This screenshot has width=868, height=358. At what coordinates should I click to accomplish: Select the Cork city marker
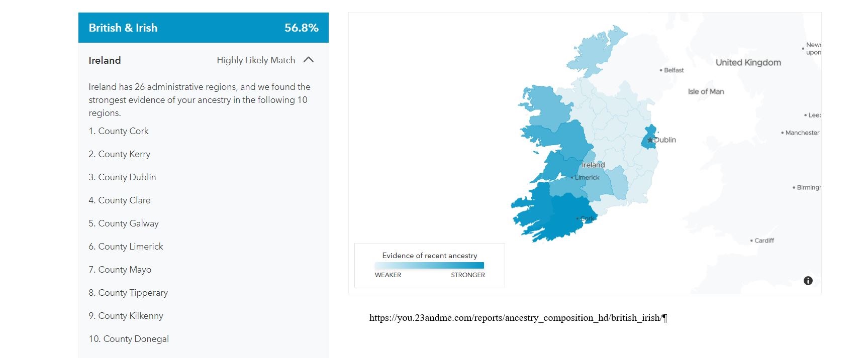pyautogui.click(x=576, y=218)
